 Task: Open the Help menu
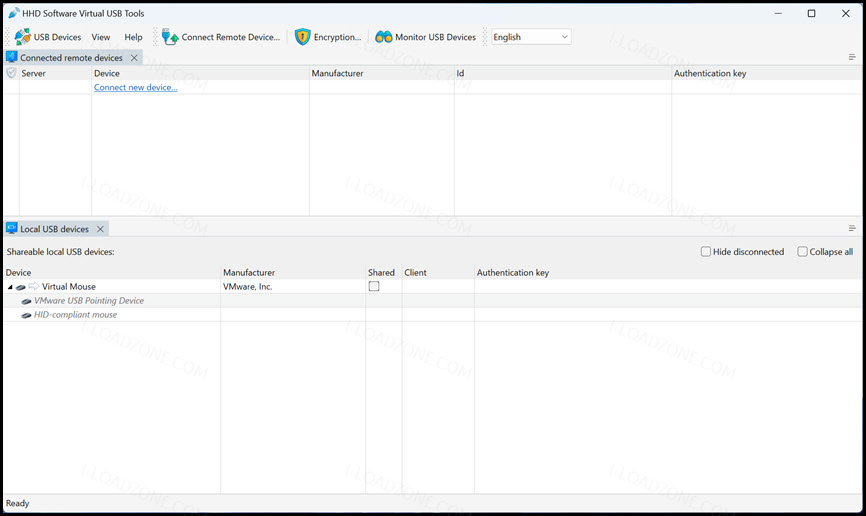[x=133, y=37]
